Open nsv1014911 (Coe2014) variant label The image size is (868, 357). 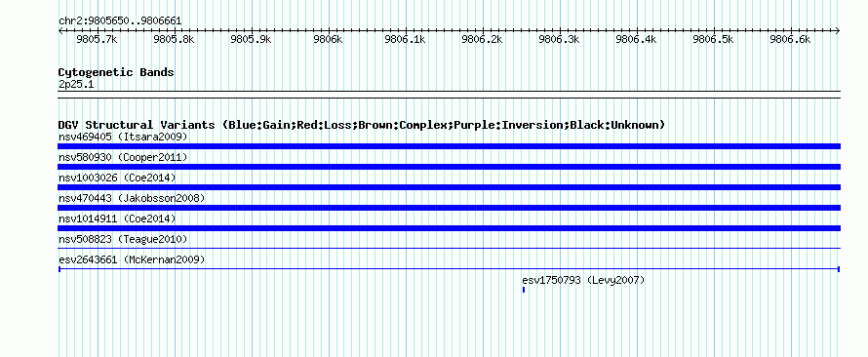click(117, 218)
